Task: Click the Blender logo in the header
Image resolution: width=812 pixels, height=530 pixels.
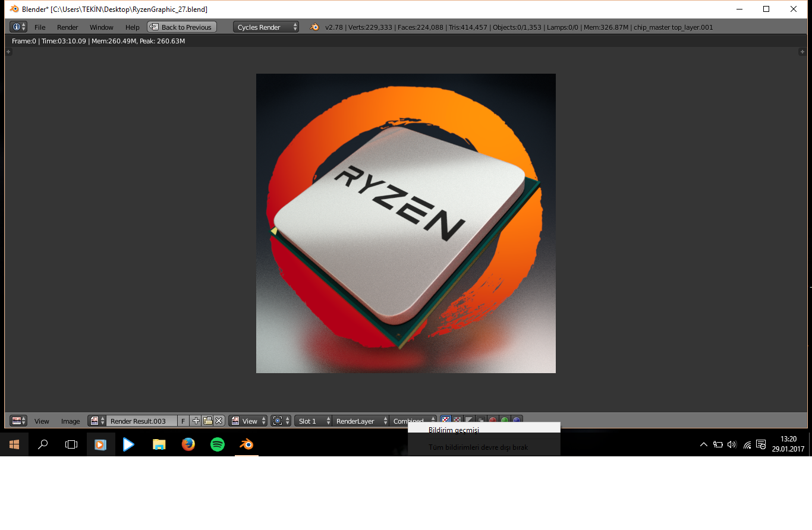Action: coord(314,27)
